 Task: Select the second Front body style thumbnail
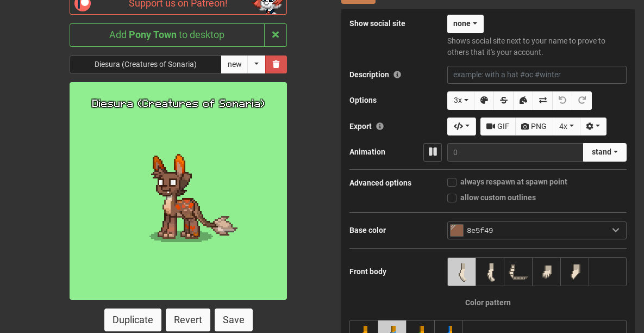point(490,272)
